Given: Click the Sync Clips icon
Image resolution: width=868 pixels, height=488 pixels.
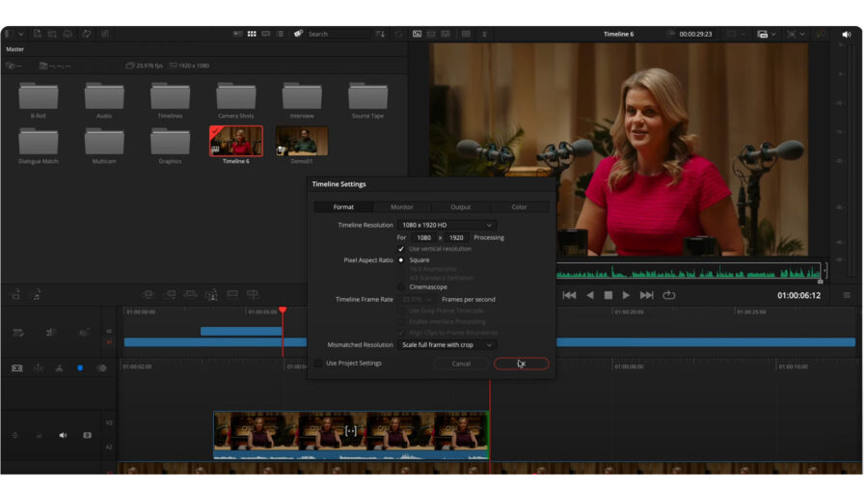Looking at the screenshot, I should [x=86, y=34].
